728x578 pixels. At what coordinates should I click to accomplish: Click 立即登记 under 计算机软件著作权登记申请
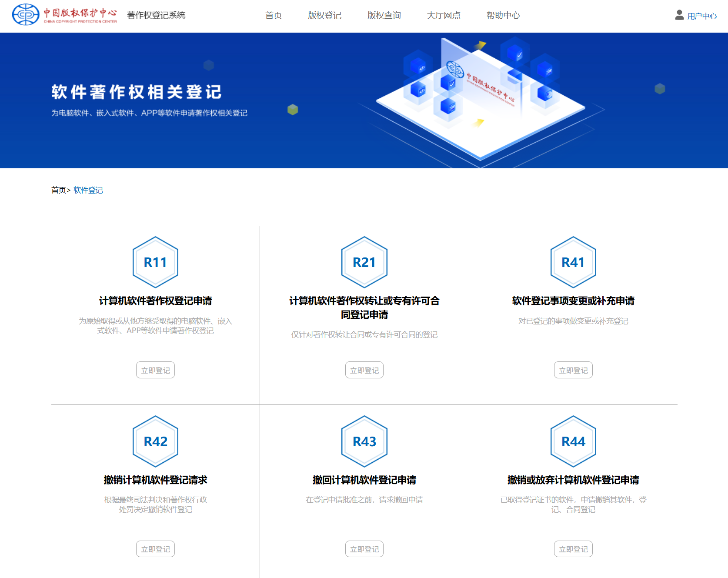155,370
